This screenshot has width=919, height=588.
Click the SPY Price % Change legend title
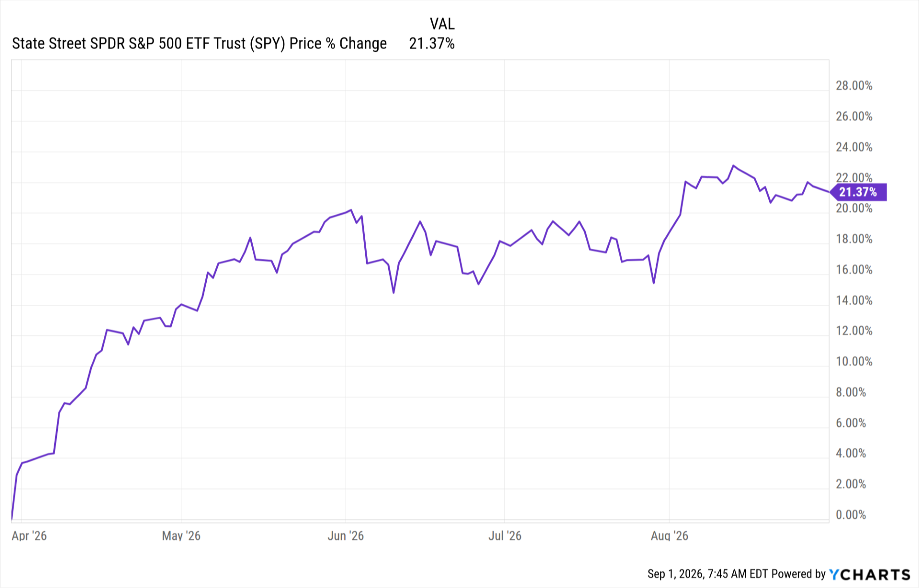pos(199,43)
